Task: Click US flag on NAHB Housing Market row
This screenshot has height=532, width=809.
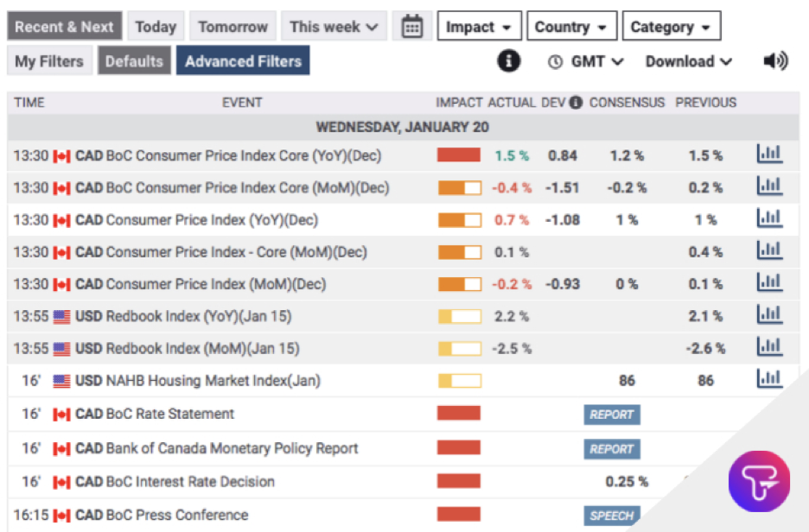Action: click(61, 382)
